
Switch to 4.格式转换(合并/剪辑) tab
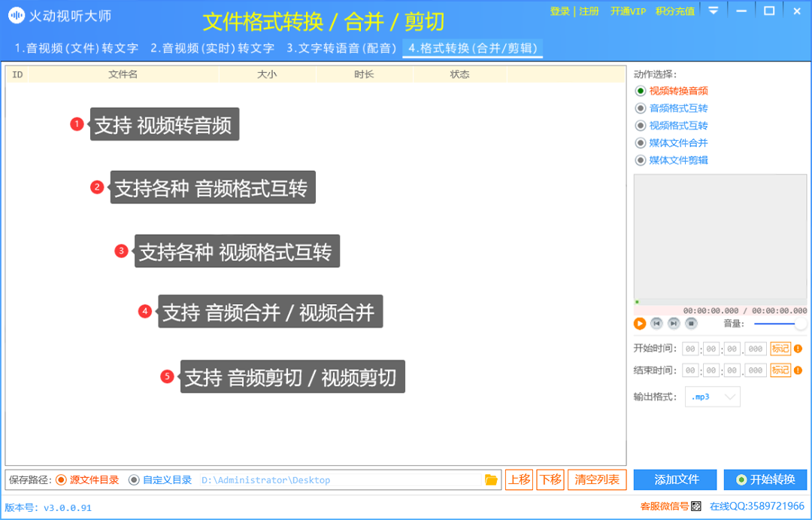coord(473,48)
